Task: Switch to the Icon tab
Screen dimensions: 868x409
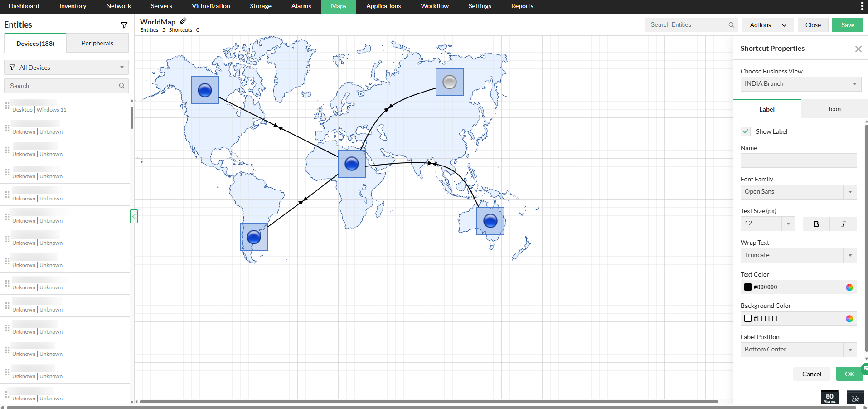Action: [834, 109]
